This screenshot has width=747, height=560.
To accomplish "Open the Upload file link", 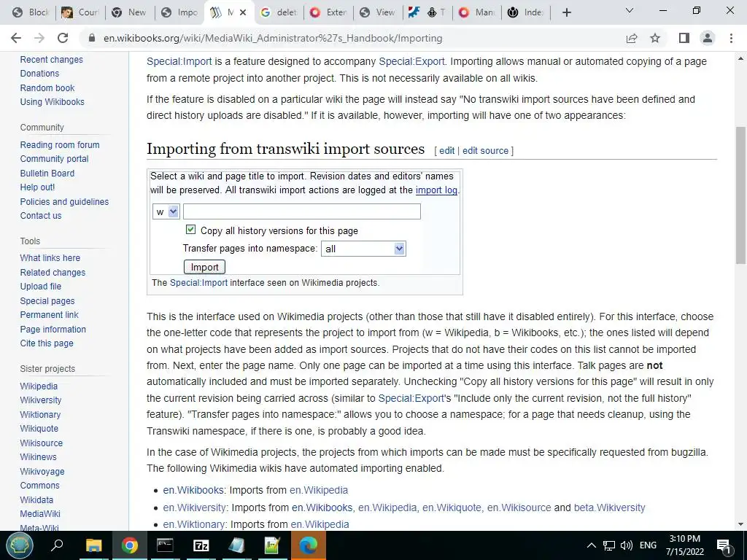I will 41,286.
